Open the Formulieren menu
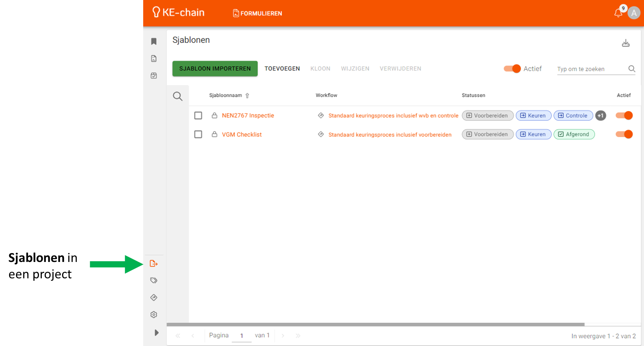This screenshot has width=644, height=346. [x=257, y=13]
